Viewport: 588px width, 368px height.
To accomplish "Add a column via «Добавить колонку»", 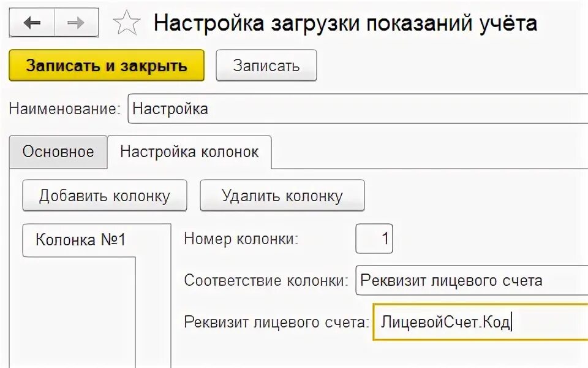I will tap(105, 196).
